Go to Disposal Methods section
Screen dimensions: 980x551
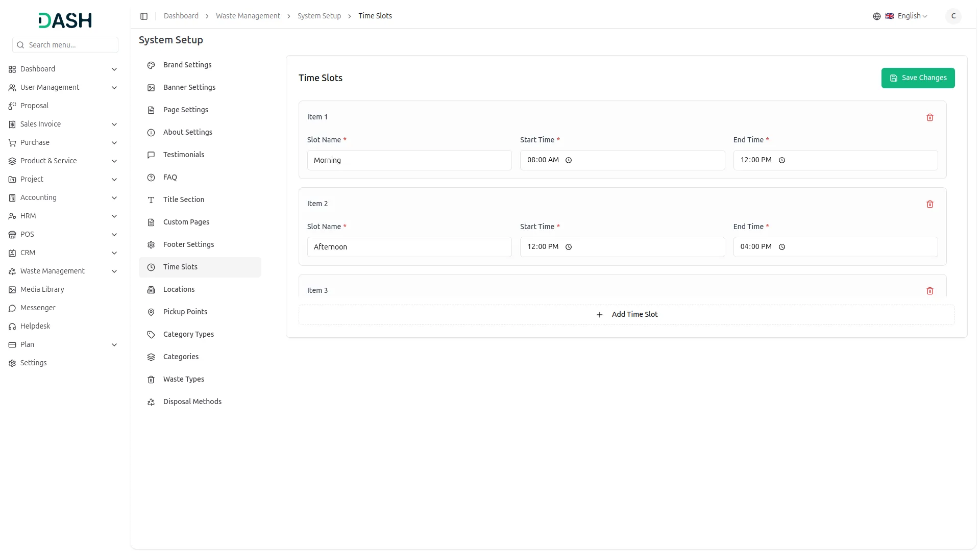click(x=192, y=402)
